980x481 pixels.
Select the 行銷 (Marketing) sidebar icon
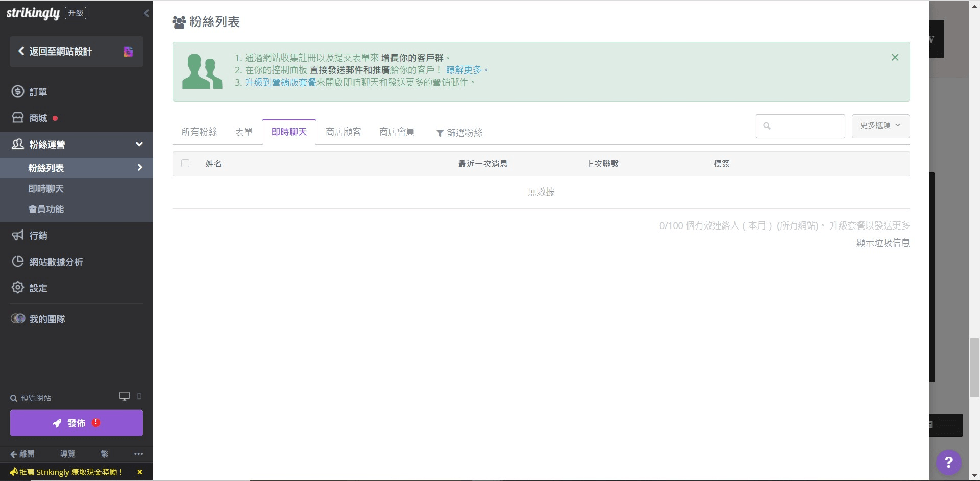point(38,235)
